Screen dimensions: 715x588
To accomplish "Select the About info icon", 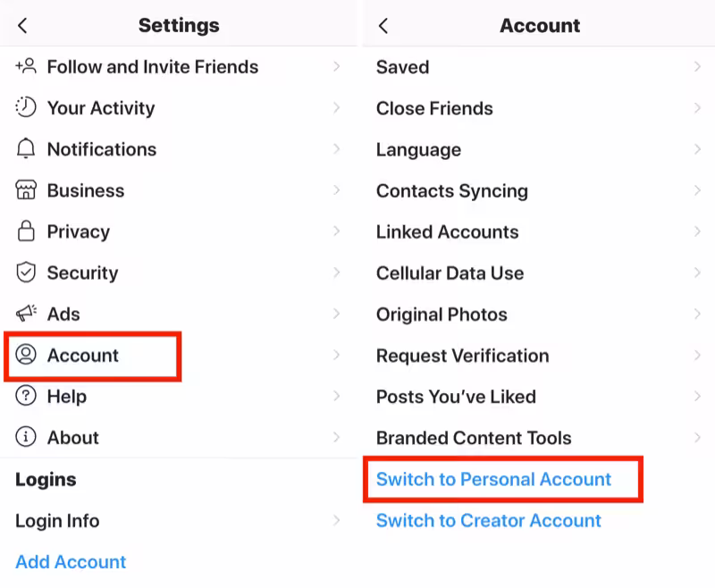I will click(25, 437).
